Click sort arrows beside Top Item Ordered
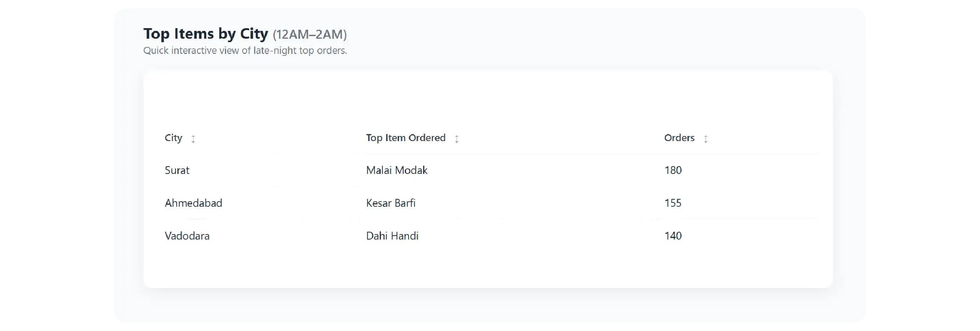Screen dimensions: 980x331 (456, 139)
